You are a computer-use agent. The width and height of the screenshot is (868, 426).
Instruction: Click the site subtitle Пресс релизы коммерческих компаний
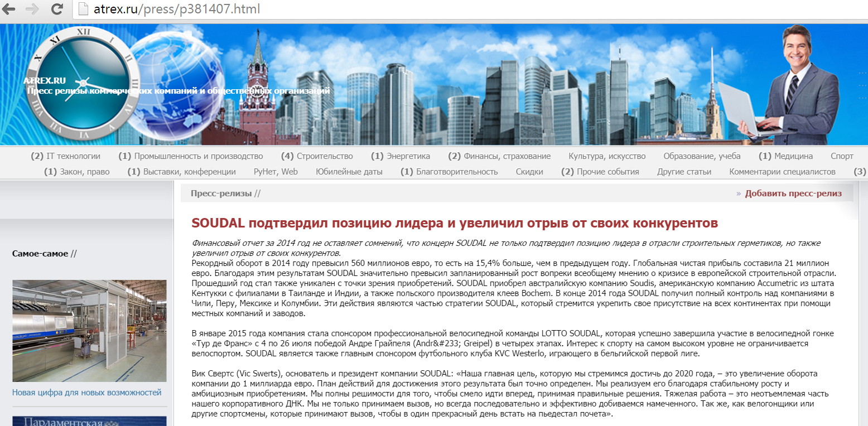click(x=179, y=91)
